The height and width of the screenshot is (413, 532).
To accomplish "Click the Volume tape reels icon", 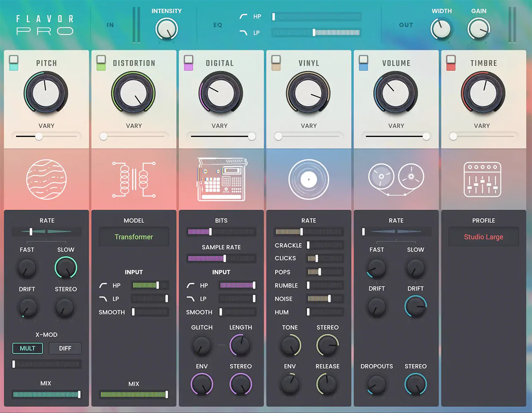I will (396, 179).
